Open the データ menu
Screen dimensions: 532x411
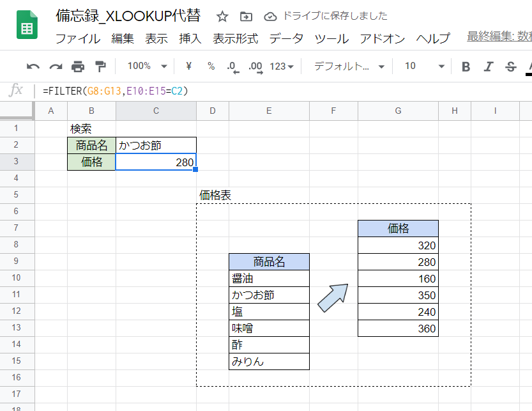pos(286,38)
